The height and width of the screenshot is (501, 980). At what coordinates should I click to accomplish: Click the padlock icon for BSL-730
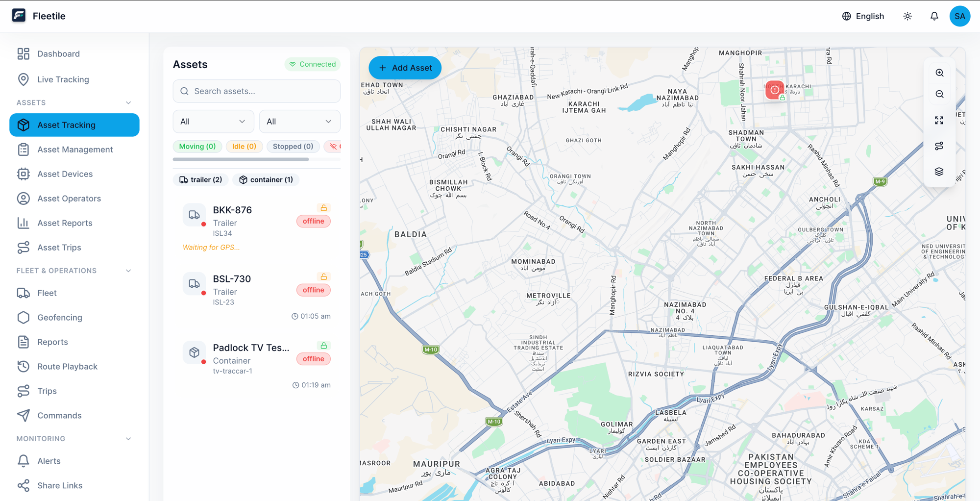coord(323,277)
